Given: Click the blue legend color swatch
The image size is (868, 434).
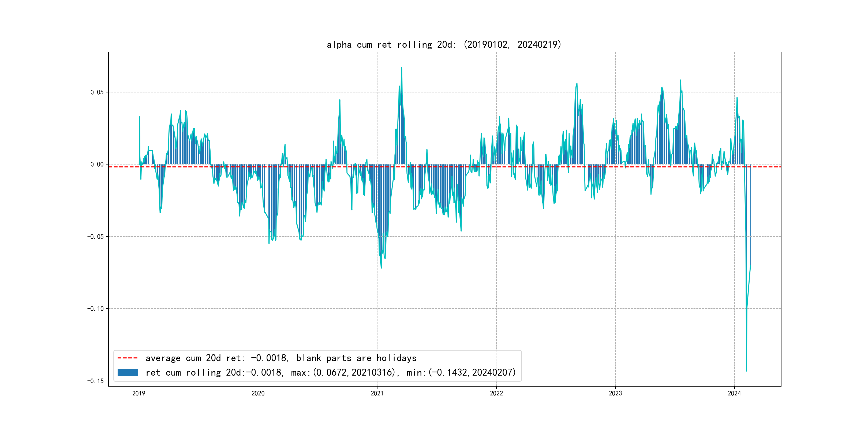Looking at the screenshot, I should tap(127, 372).
